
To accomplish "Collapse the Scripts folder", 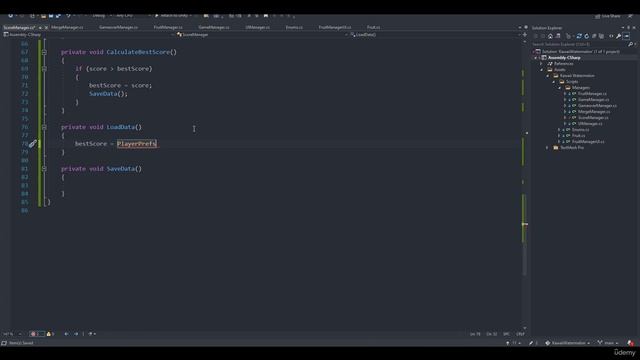I will [x=554, y=82].
